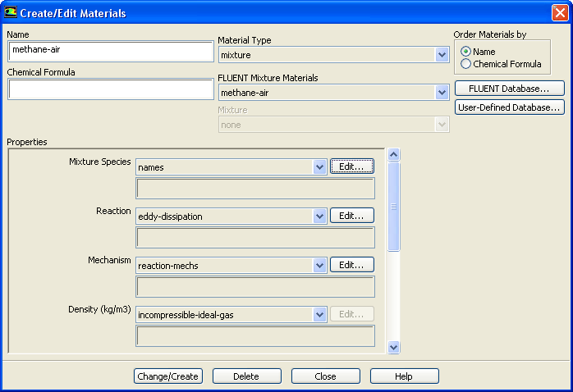Expand the Mechanism reaction-mechs dropdown
Screen dimensions: 573x392
click(320, 266)
